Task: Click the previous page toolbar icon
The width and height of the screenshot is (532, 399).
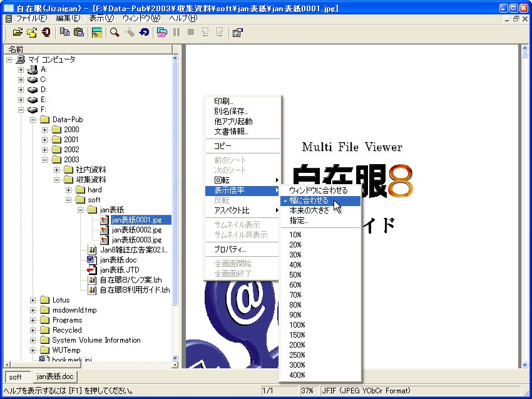Action: [x=205, y=33]
